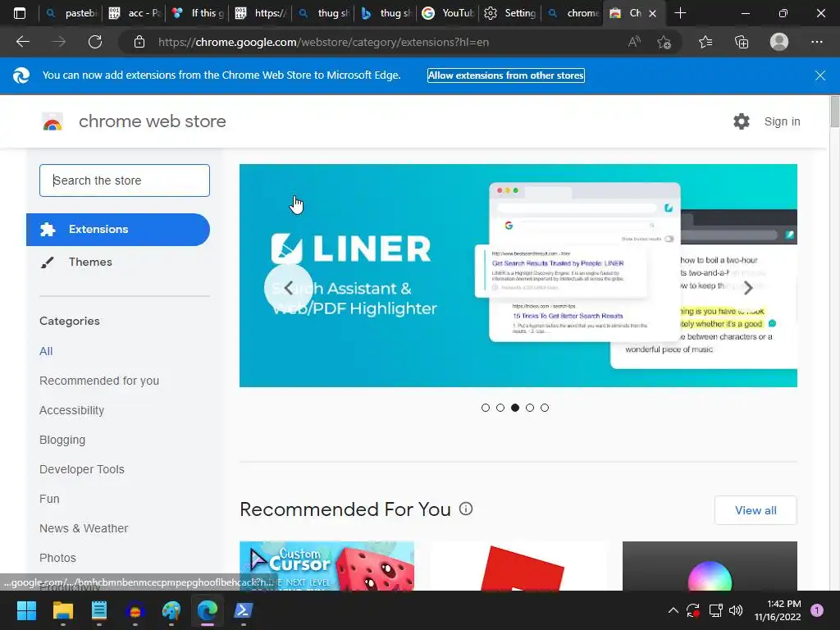Viewport: 840px width, 630px height.
Task: Select second carousel indicator dot
Action: [x=500, y=408]
